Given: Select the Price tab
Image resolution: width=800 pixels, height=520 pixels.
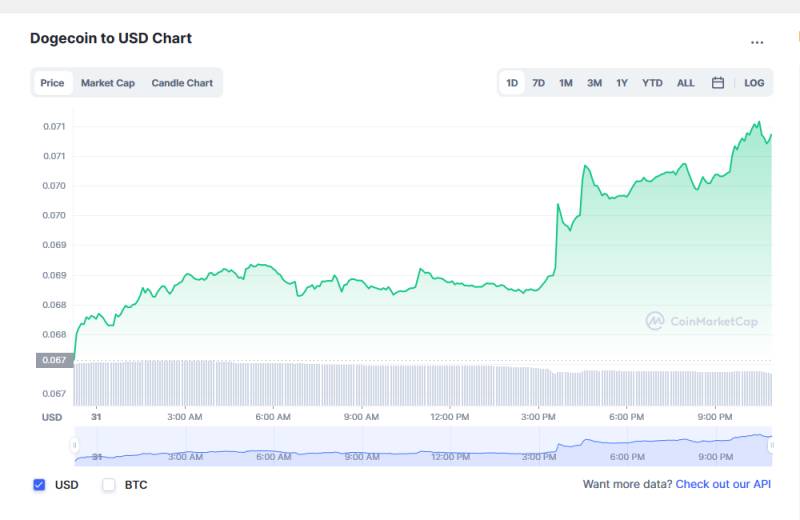Looking at the screenshot, I should (53, 83).
